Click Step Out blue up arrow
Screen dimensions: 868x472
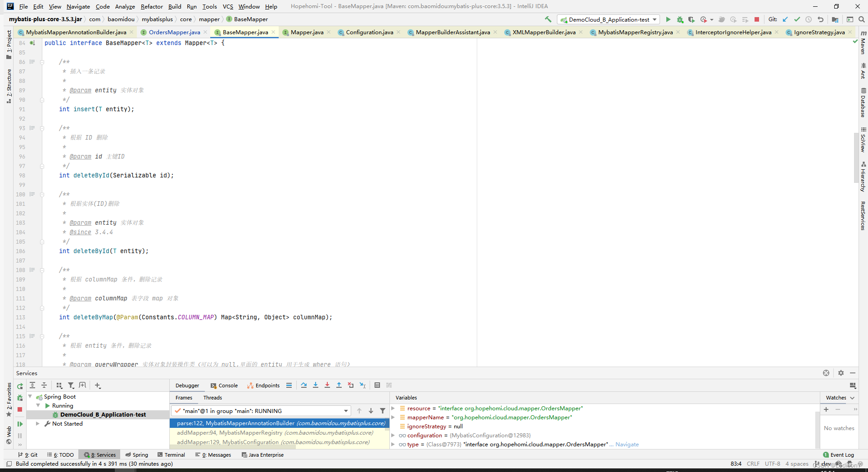coord(339,385)
